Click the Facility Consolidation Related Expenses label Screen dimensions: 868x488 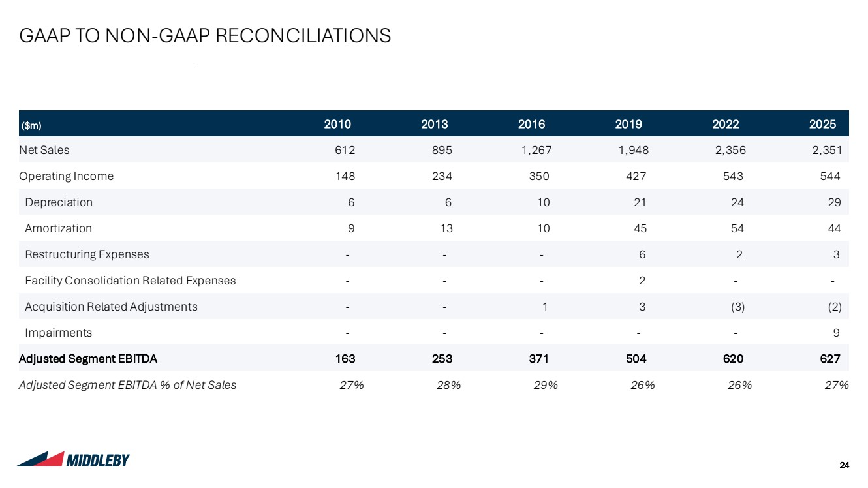(131, 281)
